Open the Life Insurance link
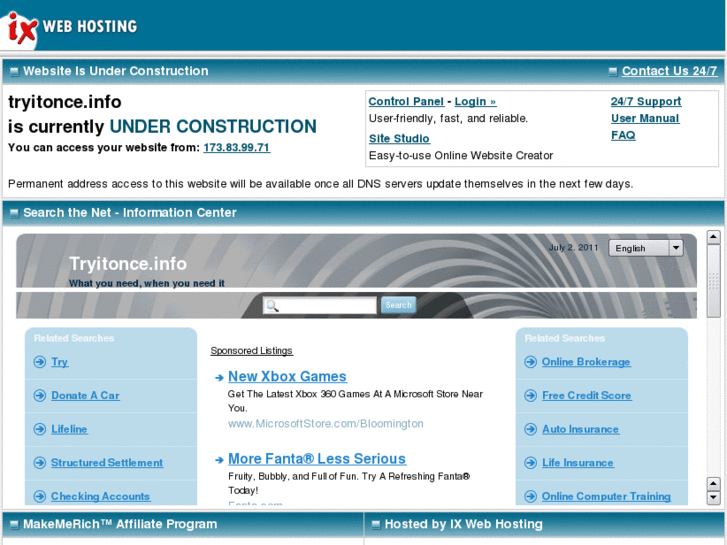 (578, 462)
